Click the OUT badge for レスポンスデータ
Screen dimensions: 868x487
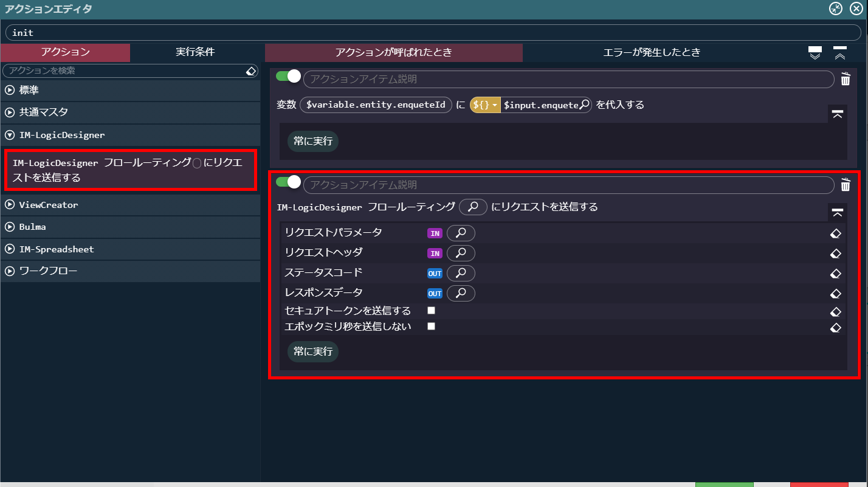[435, 294]
